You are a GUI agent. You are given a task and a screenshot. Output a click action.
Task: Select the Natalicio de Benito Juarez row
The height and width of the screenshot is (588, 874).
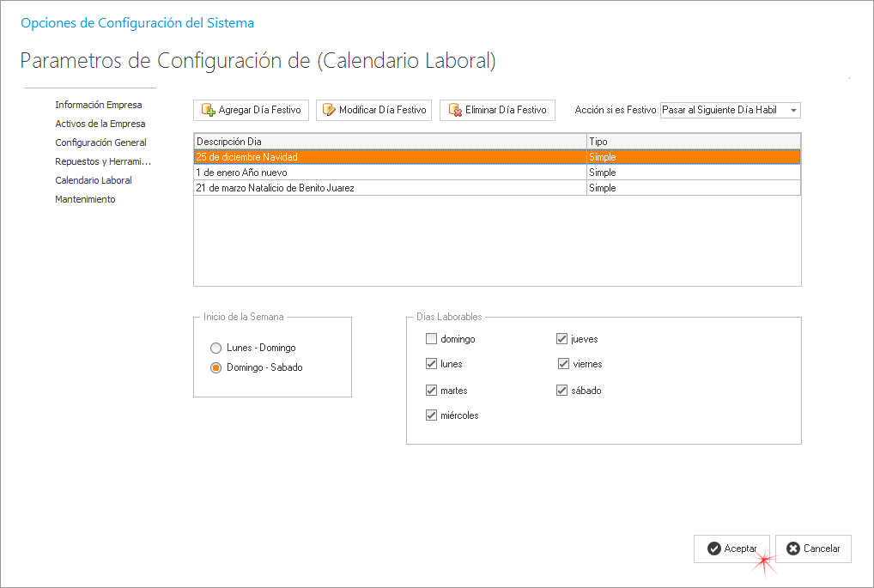pos(390,188)
